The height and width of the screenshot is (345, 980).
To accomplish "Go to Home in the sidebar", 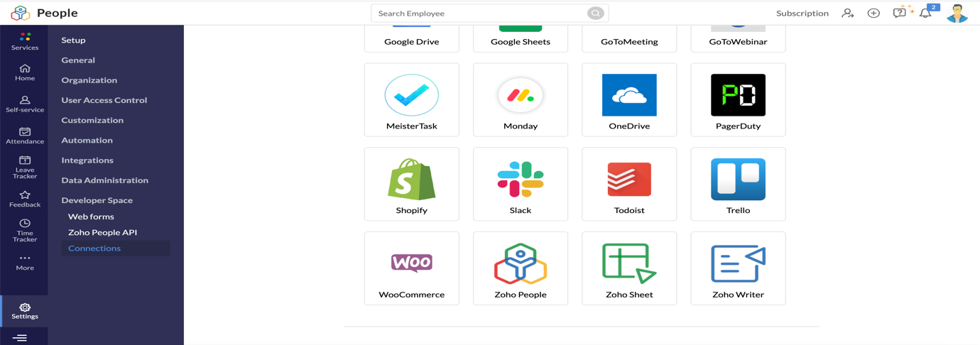I will (x=25, y=72).
